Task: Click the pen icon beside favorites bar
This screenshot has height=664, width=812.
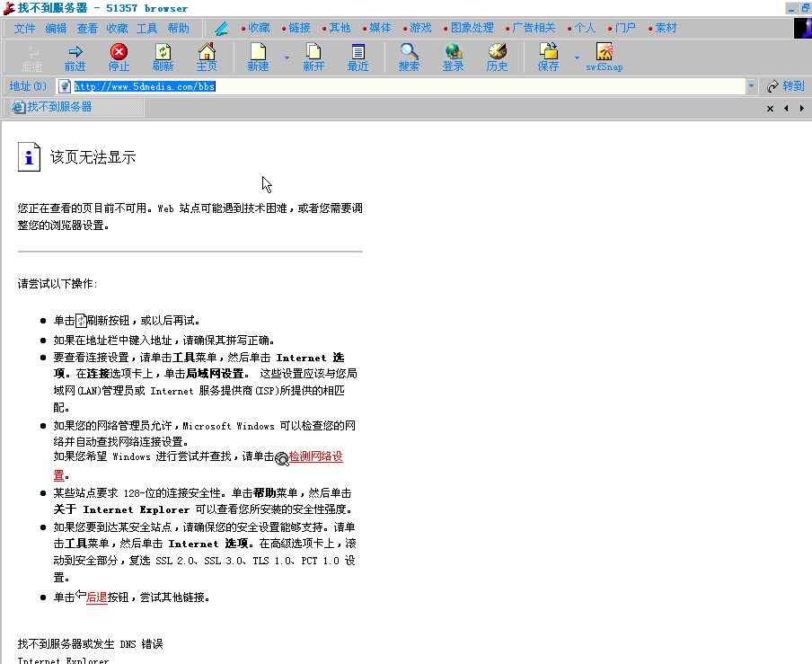Action: tap(222, 28)
